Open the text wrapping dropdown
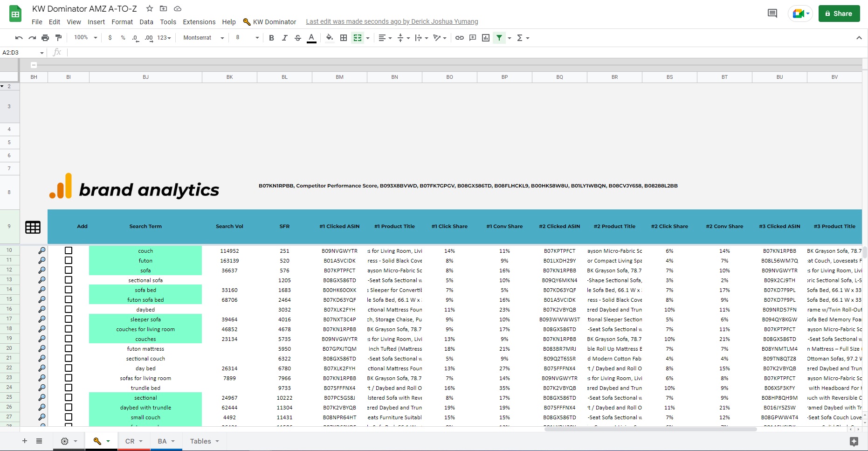The image size is (868, 451). [421, 38]
